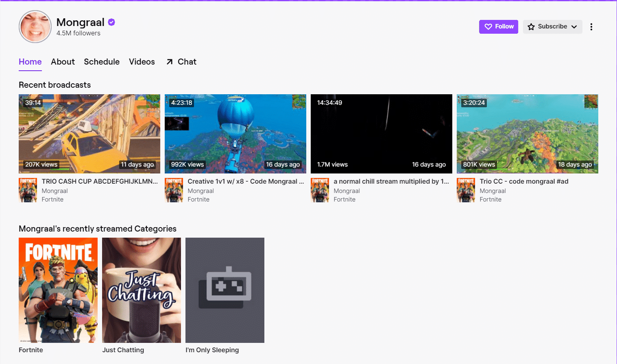Click the Fortnite label under categories
The width and height of the screenshot is (617, 364).
(x=31, y=350)
